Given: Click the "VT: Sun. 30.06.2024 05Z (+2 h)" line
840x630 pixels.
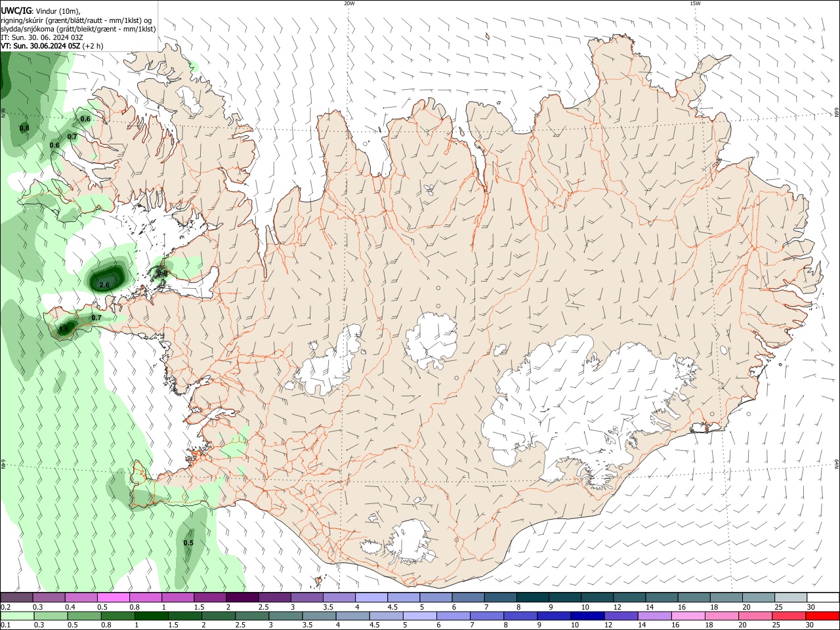Looking at the screenshot, I should (x=52, y=46).
